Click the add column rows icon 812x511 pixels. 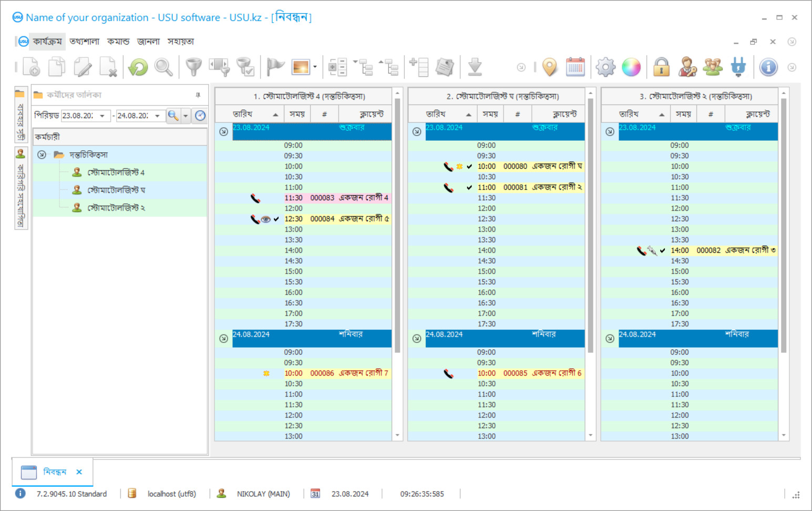(x=419, y=67)
